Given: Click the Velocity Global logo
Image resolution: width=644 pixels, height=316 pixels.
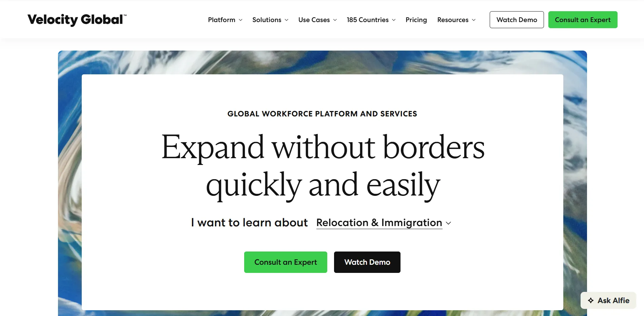Looking at the screenshot, I should (x=76, y=19).
